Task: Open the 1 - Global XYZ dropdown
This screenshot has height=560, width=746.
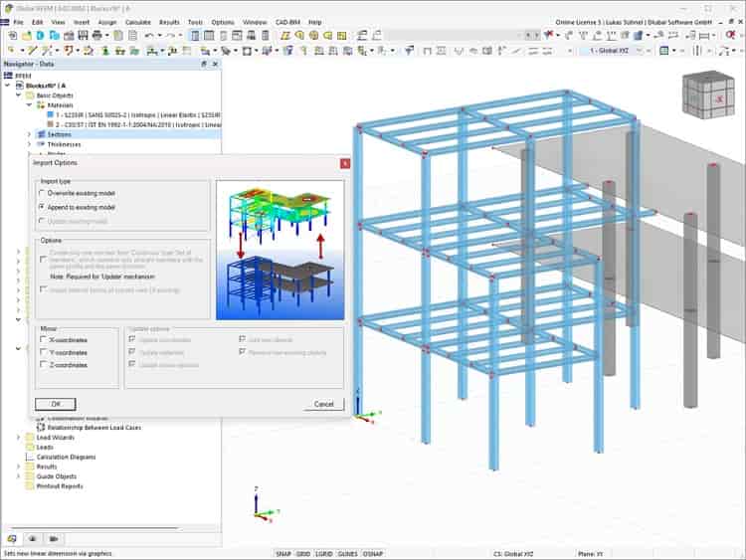Action: coord(616,51)
